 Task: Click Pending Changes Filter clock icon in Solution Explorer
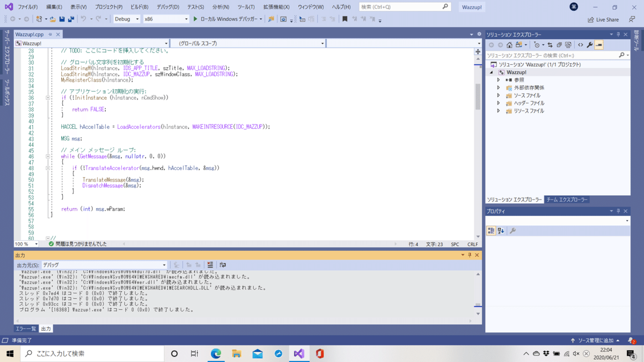pos(537,45)
